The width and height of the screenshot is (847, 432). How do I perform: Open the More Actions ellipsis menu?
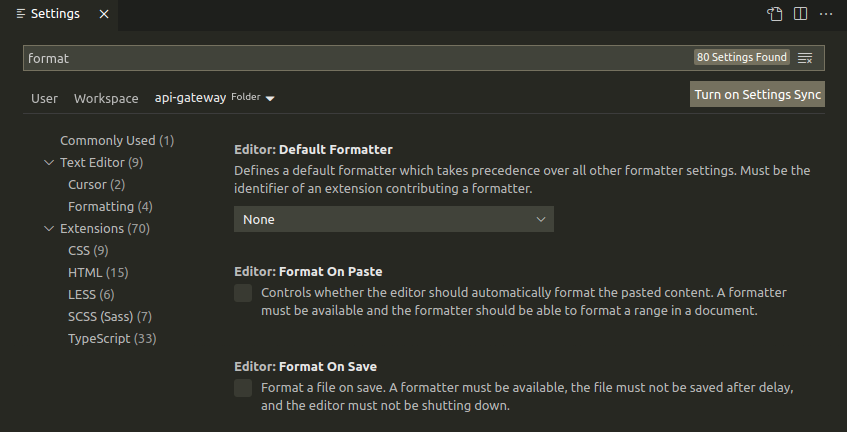click(x=826, y=14)
